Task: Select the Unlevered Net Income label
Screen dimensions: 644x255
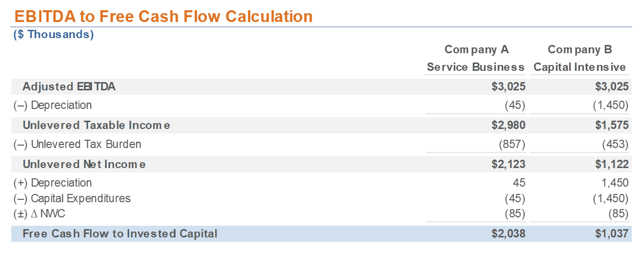Action: pos(84,164)
